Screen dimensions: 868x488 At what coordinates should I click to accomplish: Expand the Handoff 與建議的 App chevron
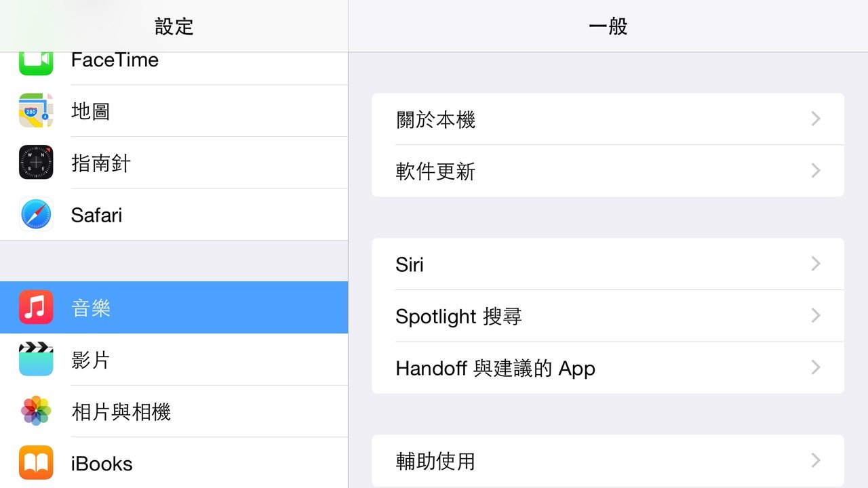pyautogui.click(x=816, y=367)
